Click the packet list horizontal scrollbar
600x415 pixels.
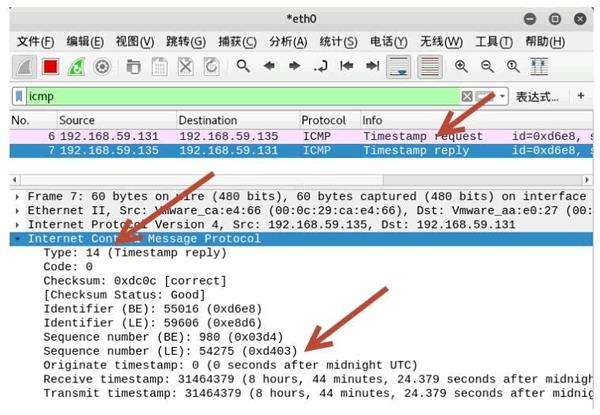(x=301, y=179)
